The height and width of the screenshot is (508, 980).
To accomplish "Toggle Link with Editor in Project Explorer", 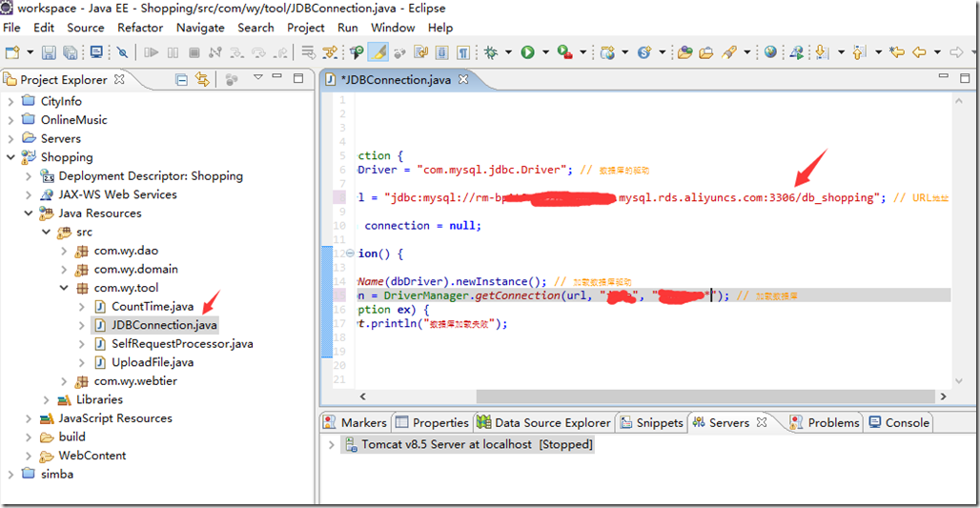I will (x=202, y=79).
